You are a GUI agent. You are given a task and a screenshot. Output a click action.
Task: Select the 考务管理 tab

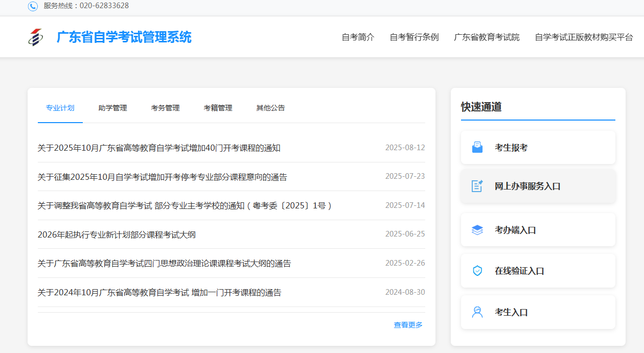coord(165,108)
